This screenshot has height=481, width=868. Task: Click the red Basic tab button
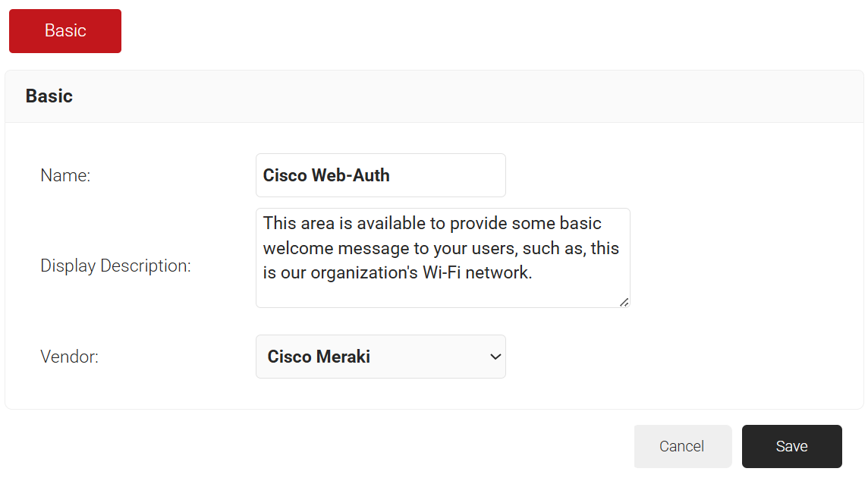click(65, 31)
